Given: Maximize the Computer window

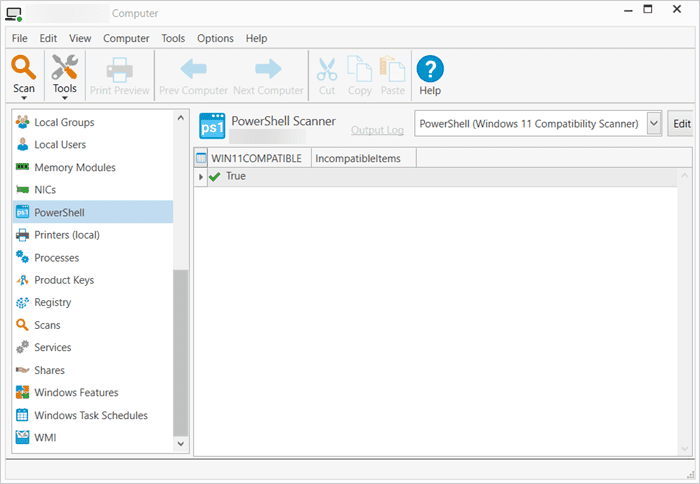Looking at the screenshot, I should pyautogui.click(x=648, y=9).
